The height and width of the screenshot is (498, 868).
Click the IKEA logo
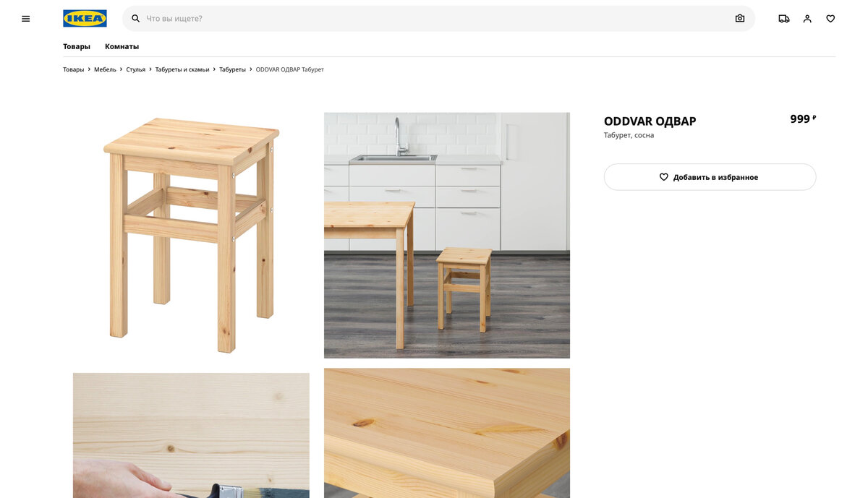(x=85, y=19)
